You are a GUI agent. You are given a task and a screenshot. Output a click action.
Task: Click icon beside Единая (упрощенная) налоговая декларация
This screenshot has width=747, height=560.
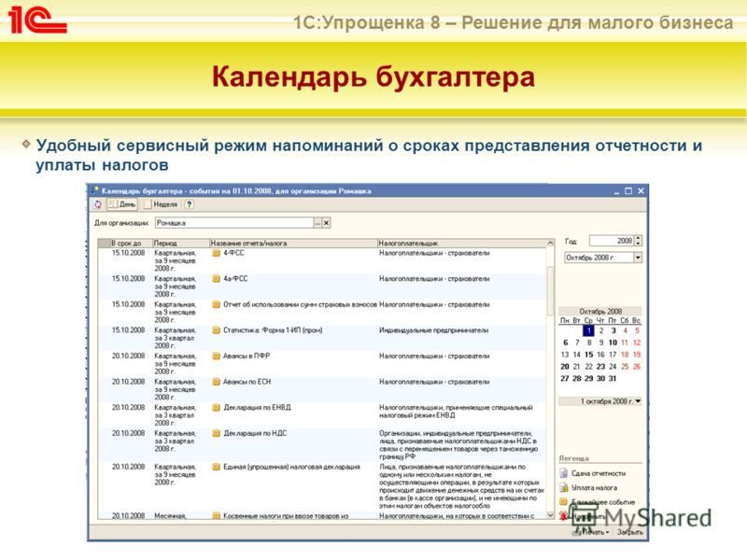(x=216, y=467)
